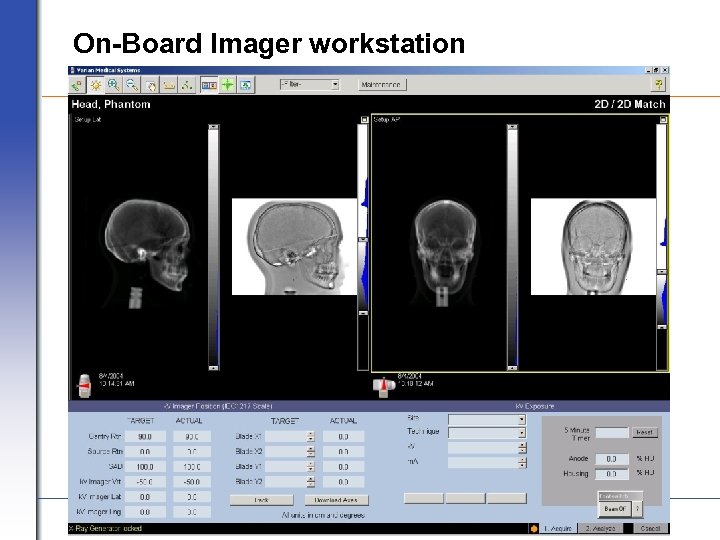This screenshot has width=720, height=540.
Task: Click the Maintenance button
Action: 381,84
